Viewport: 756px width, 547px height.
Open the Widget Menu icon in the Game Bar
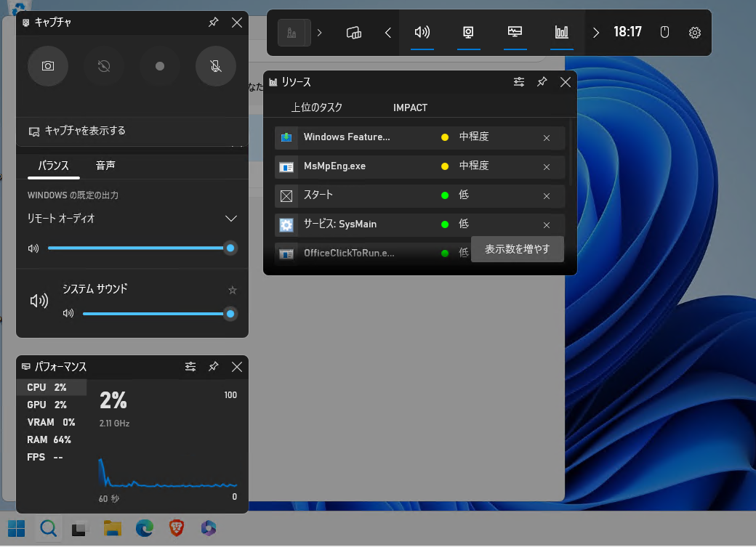[353, 33]
